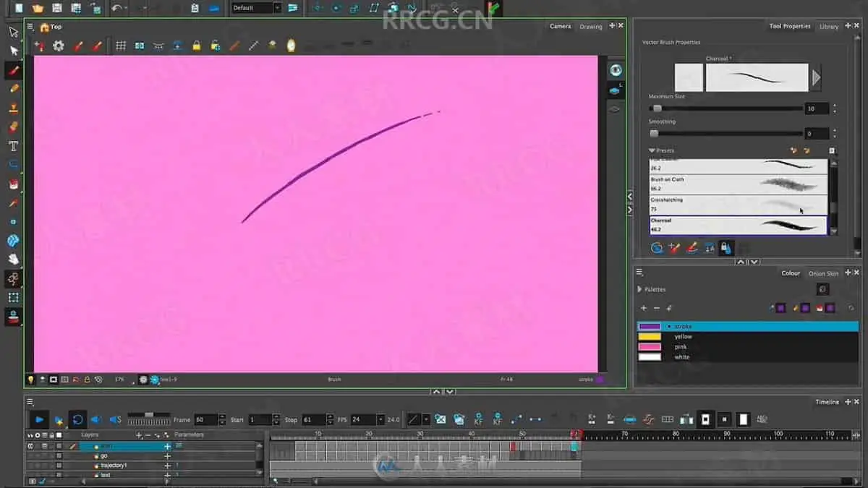
Task: Click the Undo arrow in top toolbar
Action: (x=116, y=8)
